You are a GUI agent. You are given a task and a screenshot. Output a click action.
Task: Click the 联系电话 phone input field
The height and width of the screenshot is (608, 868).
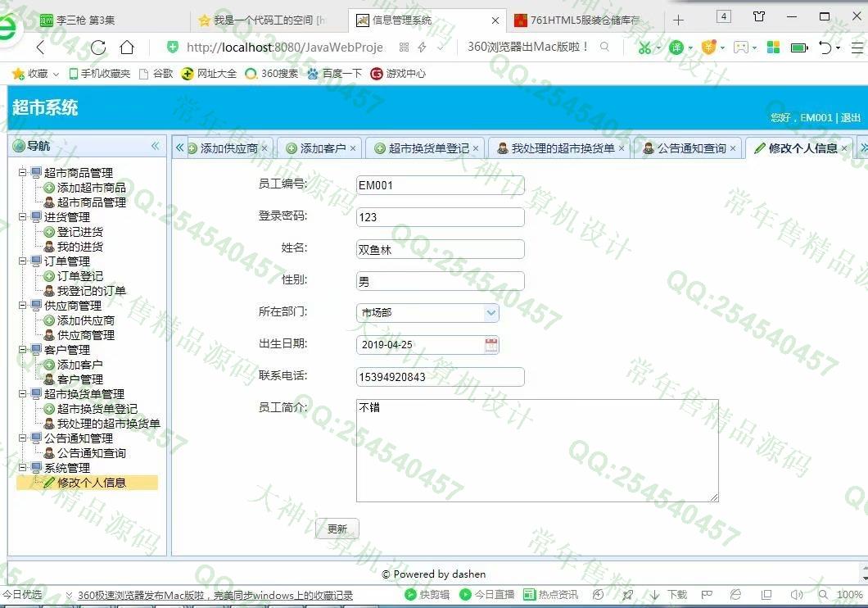[440, 377]
